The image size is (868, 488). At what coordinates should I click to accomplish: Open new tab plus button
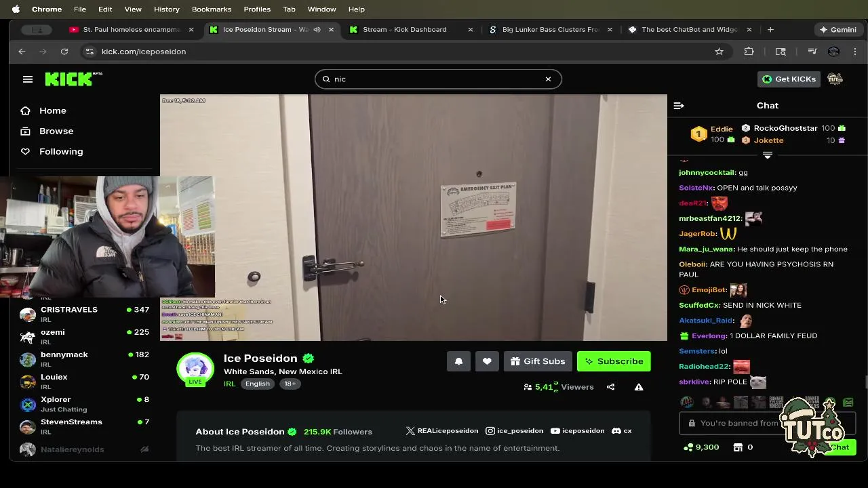click(x=770, y=30)
